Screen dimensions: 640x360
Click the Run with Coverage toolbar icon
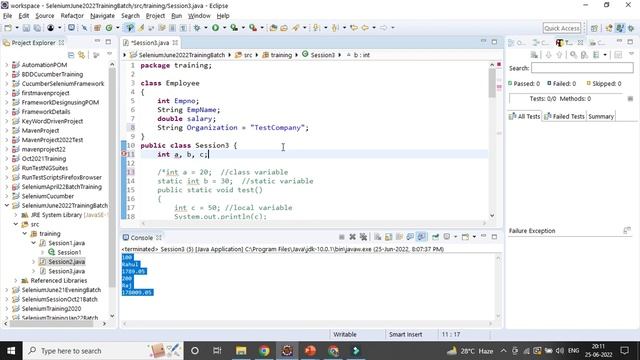234,28
